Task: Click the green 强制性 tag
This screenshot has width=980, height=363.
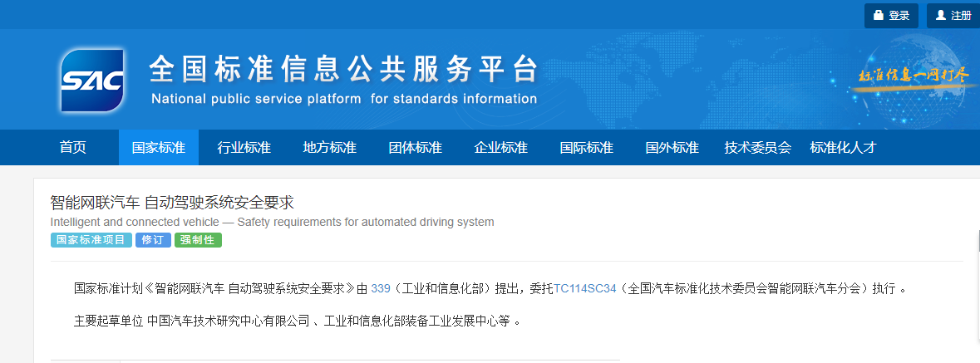Action: 198,240
